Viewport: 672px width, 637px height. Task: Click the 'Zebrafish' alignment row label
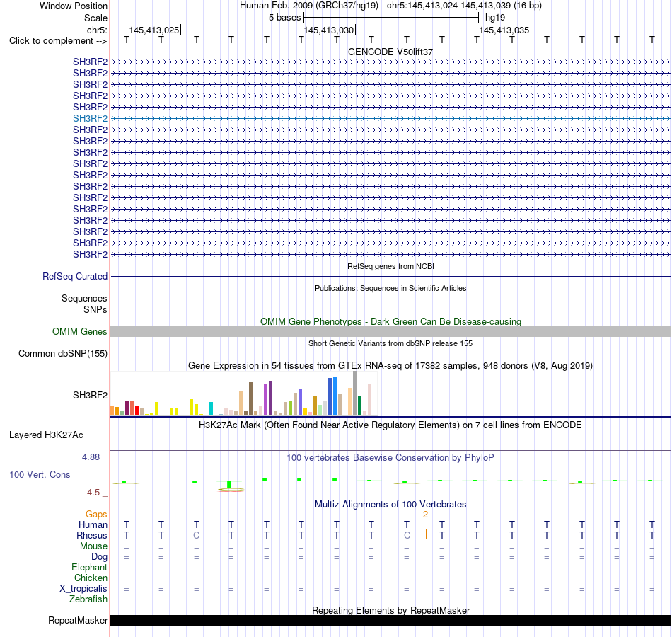click(88, 599)
